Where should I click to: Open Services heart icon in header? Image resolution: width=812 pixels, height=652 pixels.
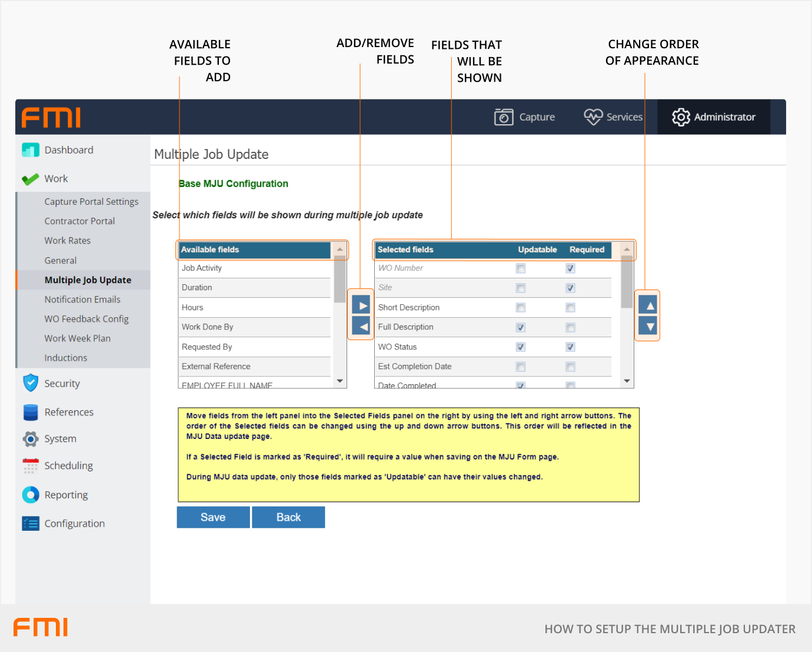point(593,117)
